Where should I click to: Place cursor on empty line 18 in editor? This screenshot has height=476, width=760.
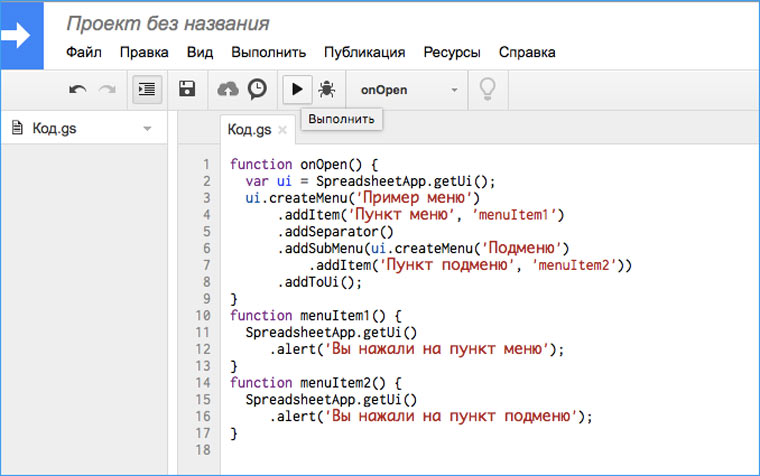400,451
